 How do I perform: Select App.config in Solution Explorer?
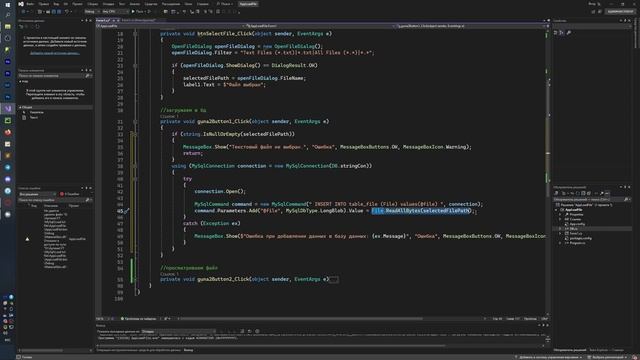577,224
